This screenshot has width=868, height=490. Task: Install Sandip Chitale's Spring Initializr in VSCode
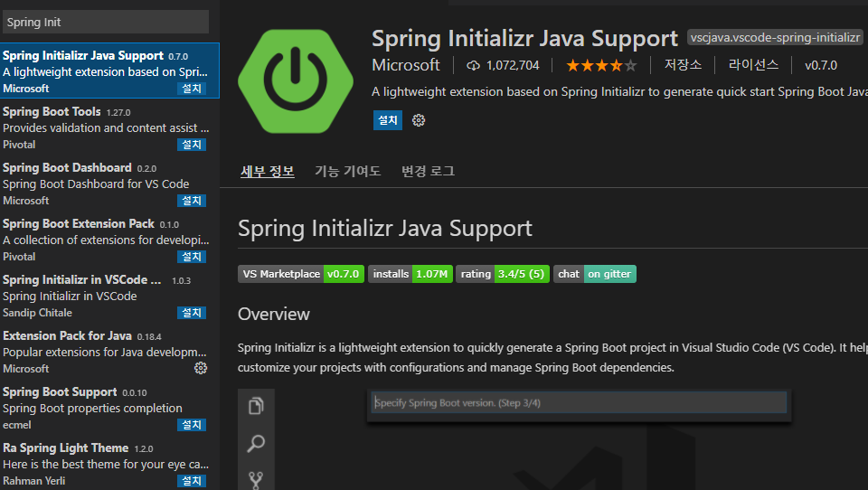192,313
